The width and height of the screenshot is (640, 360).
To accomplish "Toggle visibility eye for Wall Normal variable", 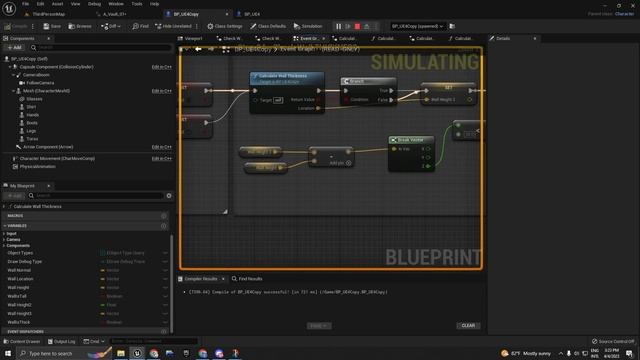I will [165, 270].
